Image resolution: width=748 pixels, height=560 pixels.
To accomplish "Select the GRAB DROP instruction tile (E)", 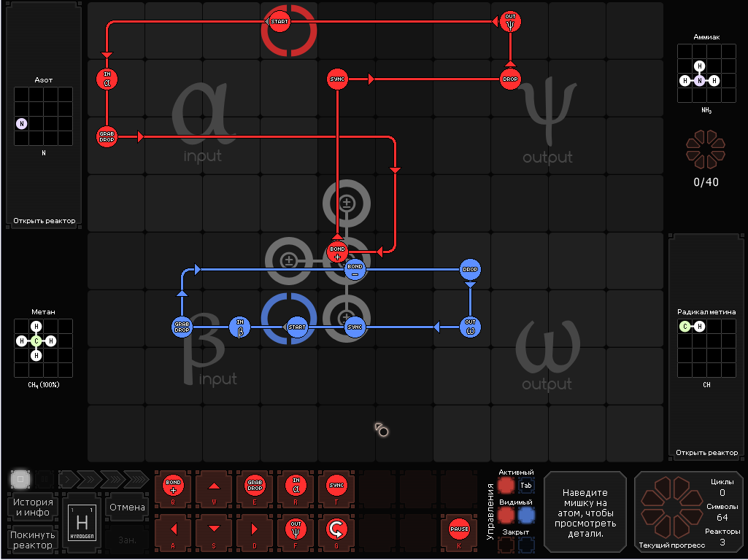I will (x=255, y=489).
